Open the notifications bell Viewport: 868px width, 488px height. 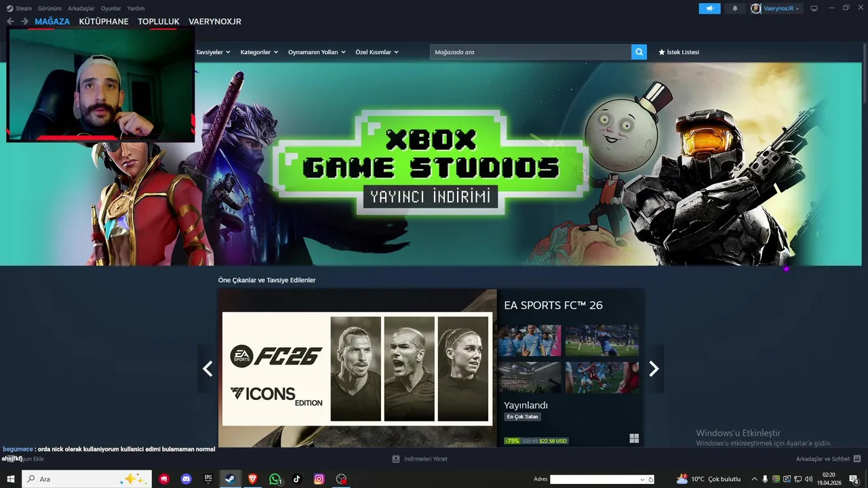click(x=735, y=8)
